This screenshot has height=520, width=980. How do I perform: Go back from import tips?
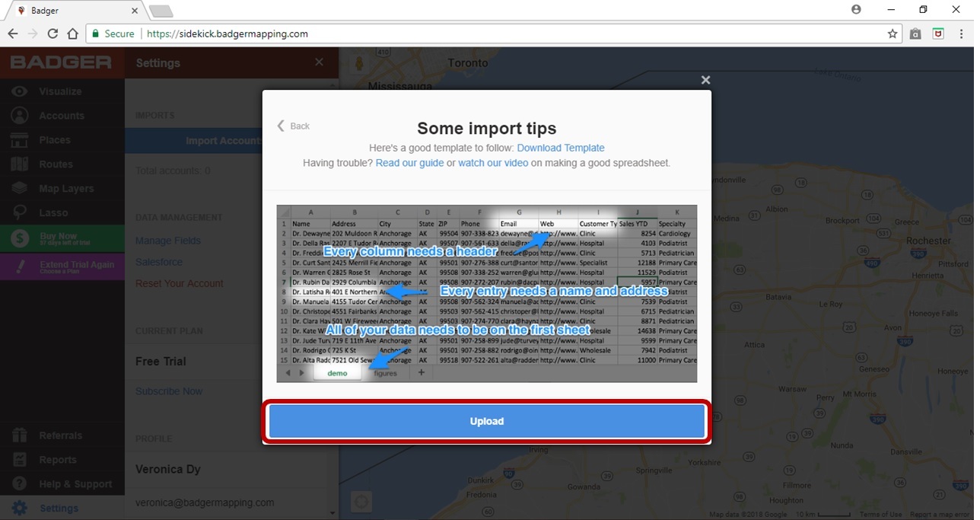293,126
